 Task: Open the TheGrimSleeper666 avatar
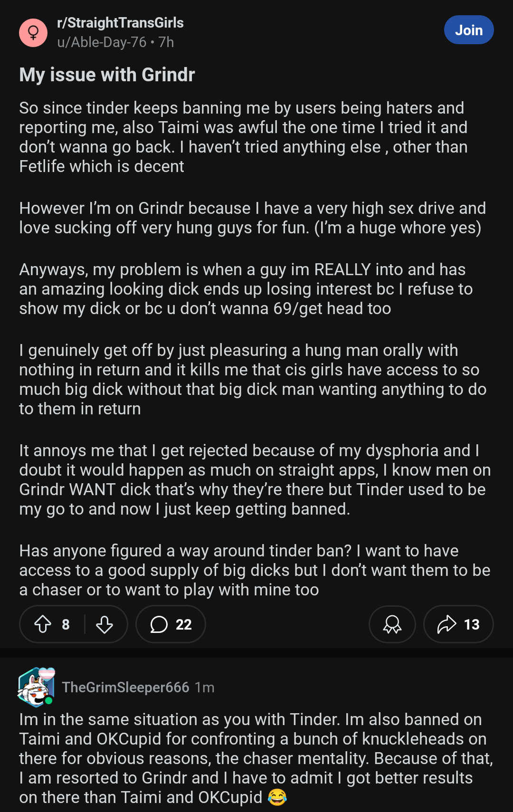(x=36, y=687)
